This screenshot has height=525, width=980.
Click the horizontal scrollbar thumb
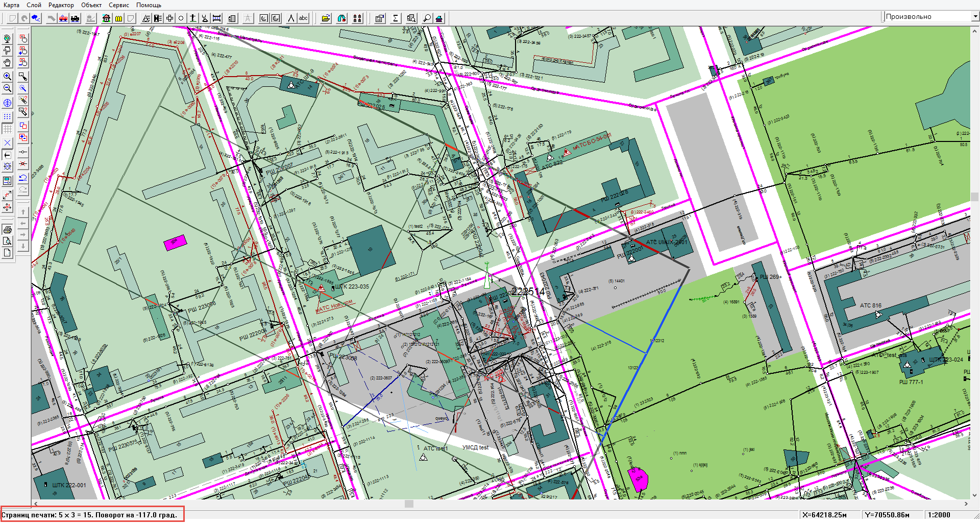pyautogui.click(x=409, y=504)
